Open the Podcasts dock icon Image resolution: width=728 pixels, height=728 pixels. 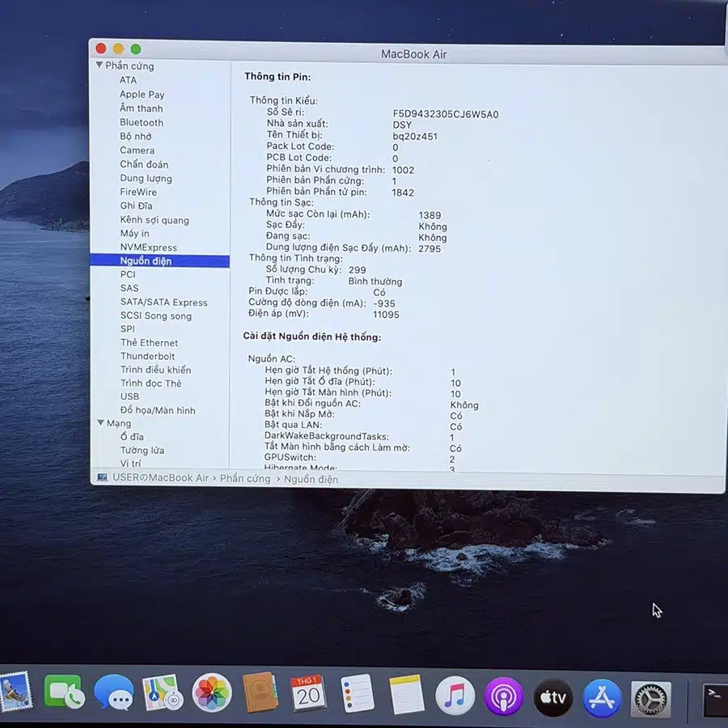pos(504,696)
